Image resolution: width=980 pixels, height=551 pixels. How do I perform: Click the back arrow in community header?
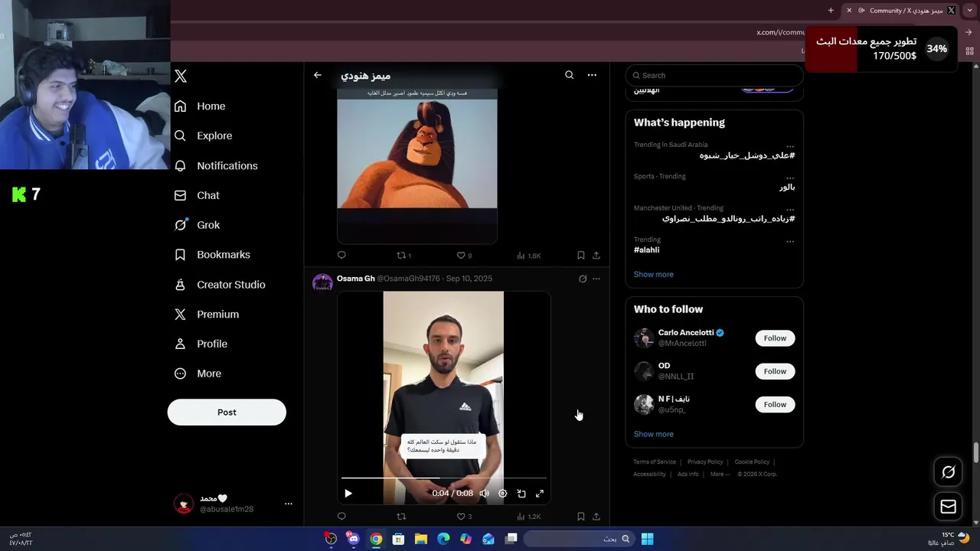tap(318, 75)
